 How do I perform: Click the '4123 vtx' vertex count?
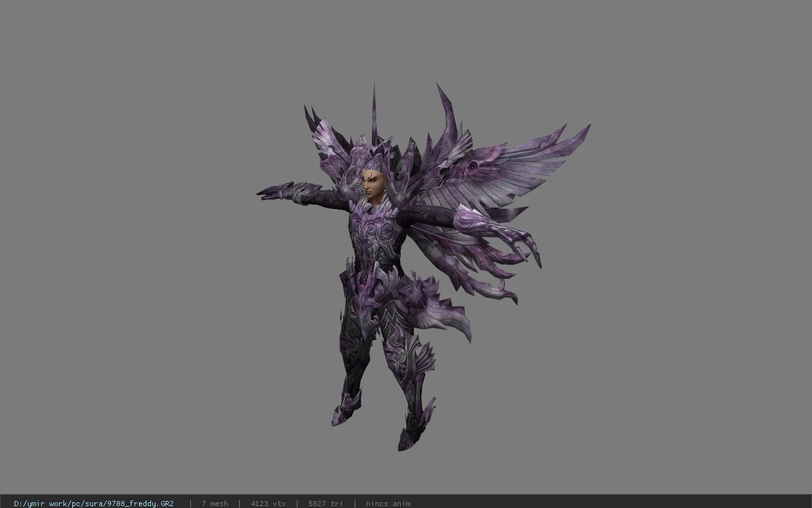(x=268, y=504)
